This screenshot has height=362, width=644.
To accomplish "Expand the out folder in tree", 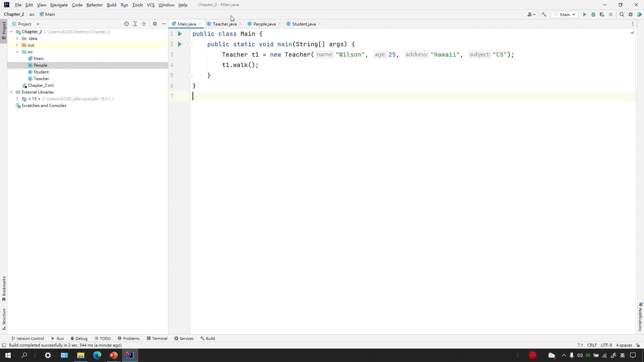I will click(x=17, y=45).
